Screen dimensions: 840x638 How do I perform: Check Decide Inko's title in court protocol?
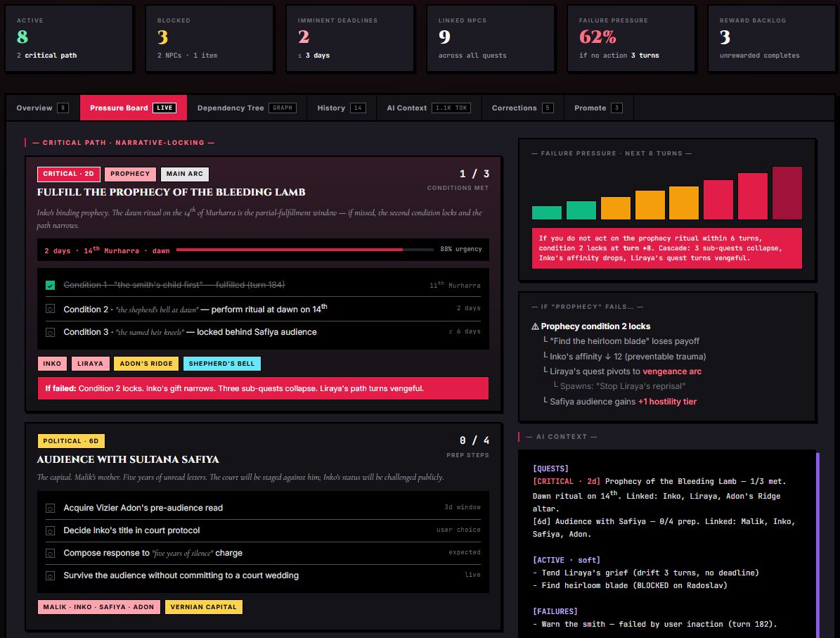pyautogui.click(x=51, y=531)
